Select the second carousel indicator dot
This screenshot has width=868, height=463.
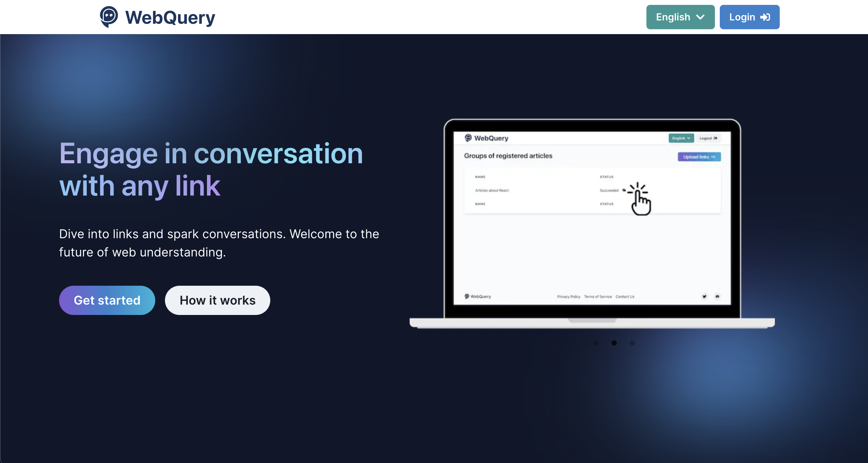coord(614,343)
